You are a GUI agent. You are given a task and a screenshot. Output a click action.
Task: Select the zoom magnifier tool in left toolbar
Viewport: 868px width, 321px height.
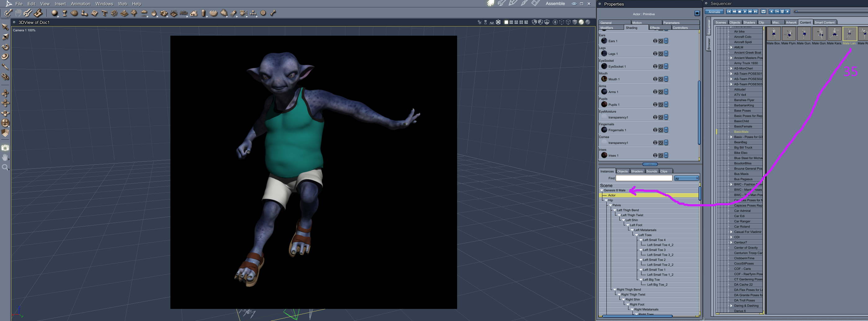pos(5,167)
